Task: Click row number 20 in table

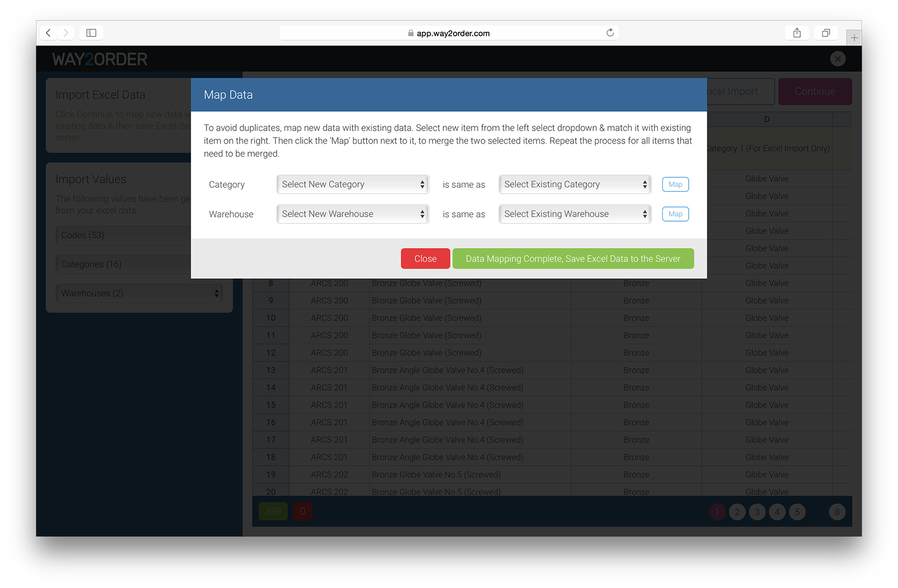Action: [x=271, y=491]
